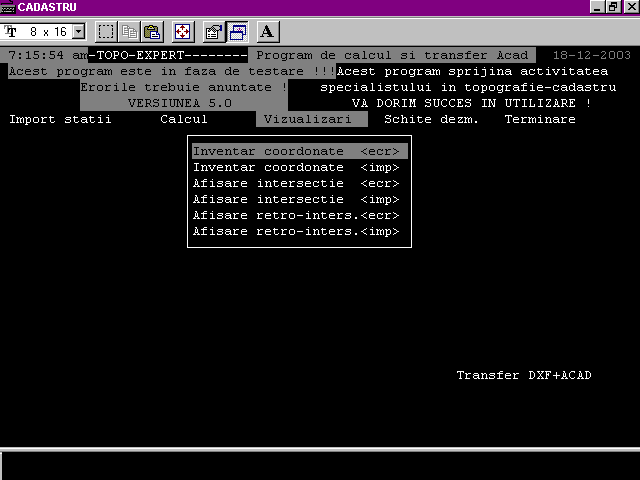Open the Import statii menu
The height and width of the screenshot is (480, 640).
(x=60, y=119)
